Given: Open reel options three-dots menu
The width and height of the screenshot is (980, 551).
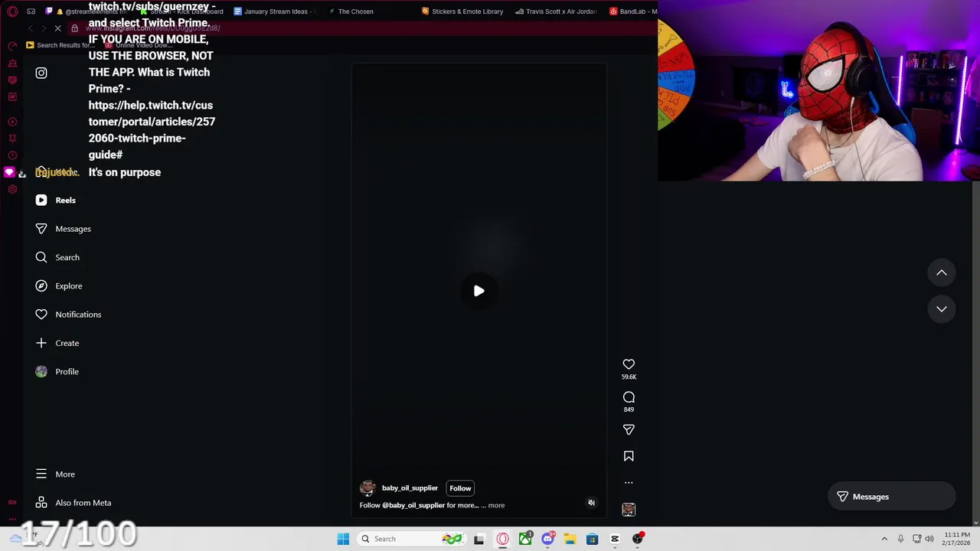Looking at the screenshot, I should click(629, 483).
